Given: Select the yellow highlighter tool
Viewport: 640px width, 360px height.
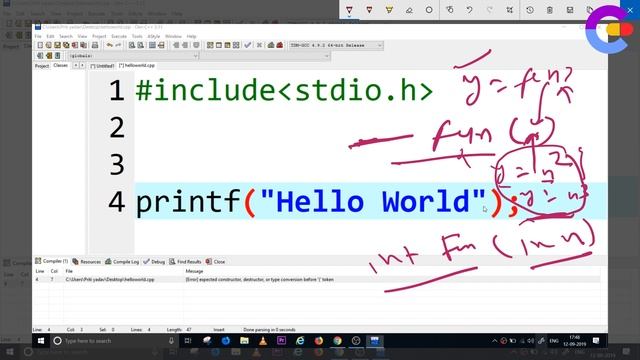Looking at the screenshot, I should [x=389, y=10].
